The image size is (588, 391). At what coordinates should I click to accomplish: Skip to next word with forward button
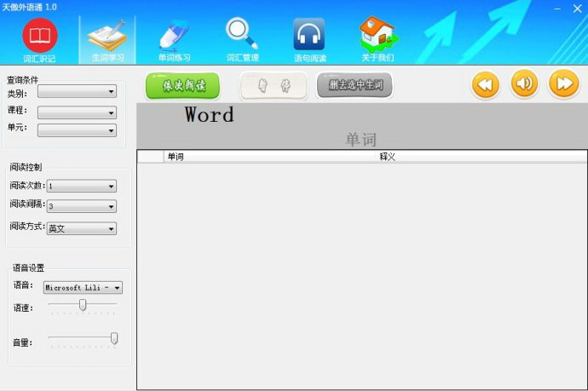click(564, 84)
